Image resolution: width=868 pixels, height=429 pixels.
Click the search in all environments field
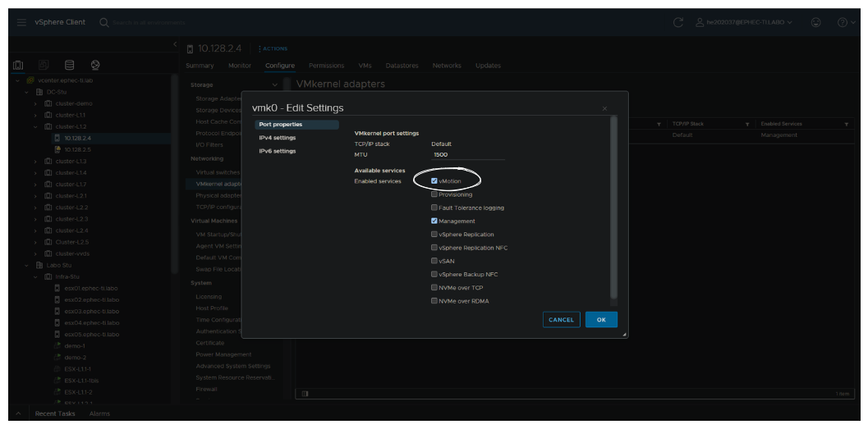(x=149, y=22)
